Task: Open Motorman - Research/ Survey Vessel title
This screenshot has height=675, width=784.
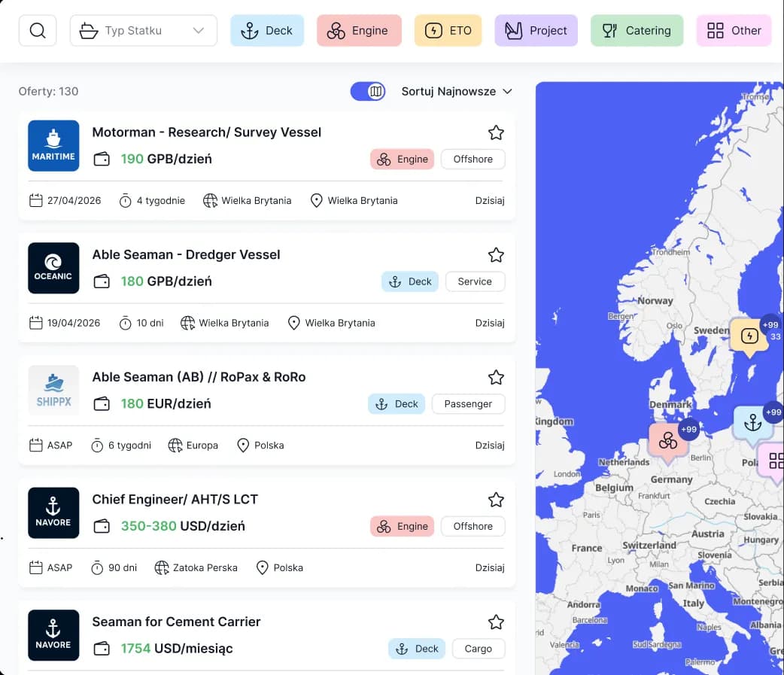Action: pos(206,132)
